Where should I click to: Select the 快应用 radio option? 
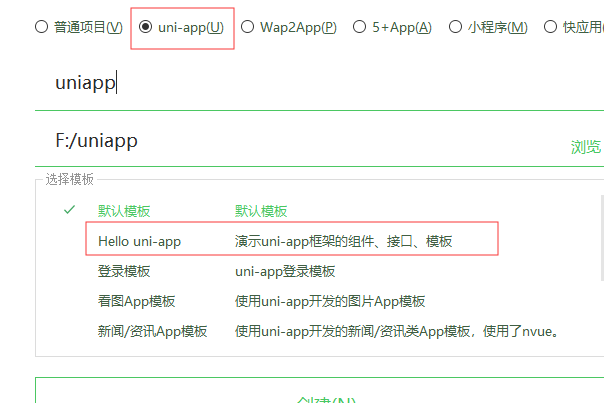[x=550, y=27]
